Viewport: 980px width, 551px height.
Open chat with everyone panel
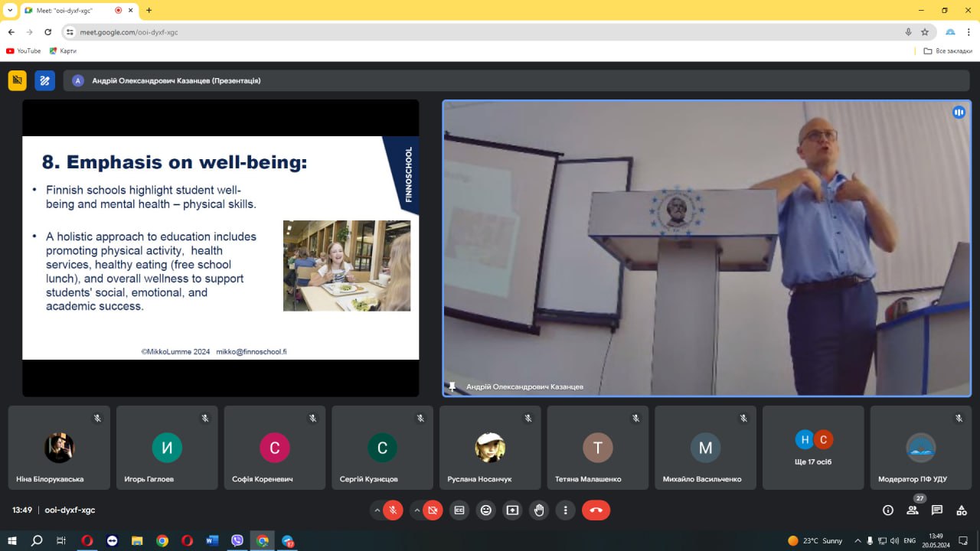pos(937,510)
